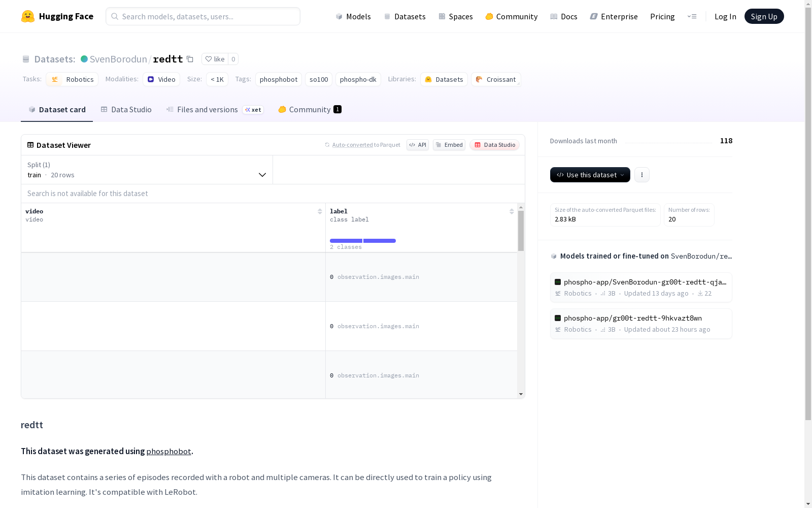
Task: Click the phospho-dk tag
Action: click(x=358, y=79)
